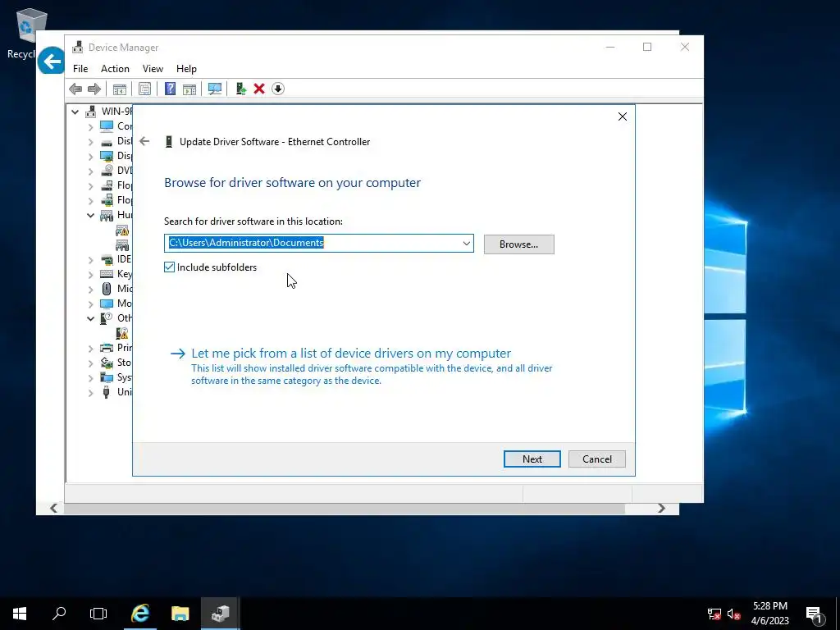Screen dimensions: 840x630
Task: Open Internet Explorer from the taskbar
Action: (x=140, y=614)
